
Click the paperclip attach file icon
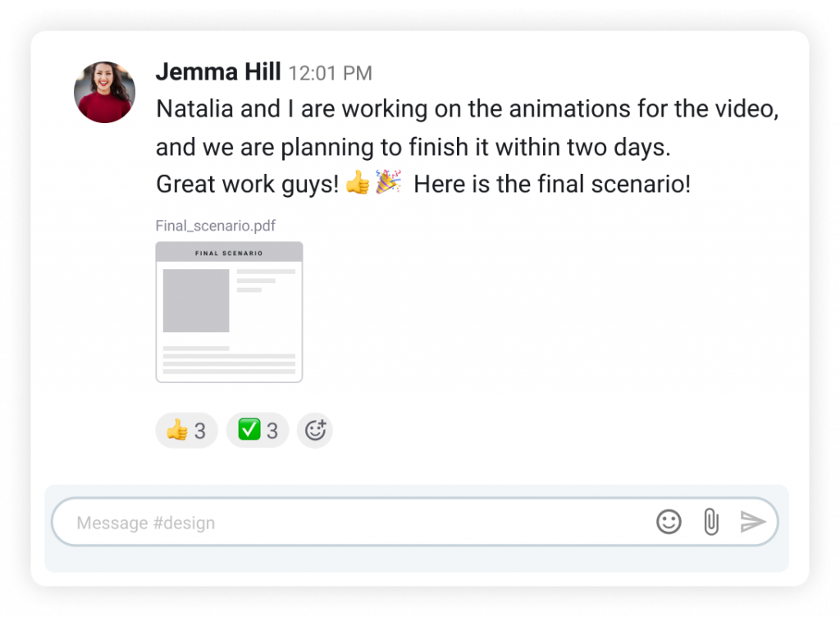click(711, 522)
